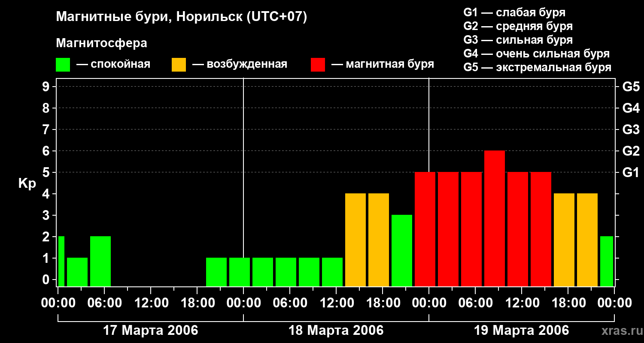Viewport: 644px width, 343px height.
Task: Click 'G2 — средняя буря' legend line
Action: tap(518, 26)
